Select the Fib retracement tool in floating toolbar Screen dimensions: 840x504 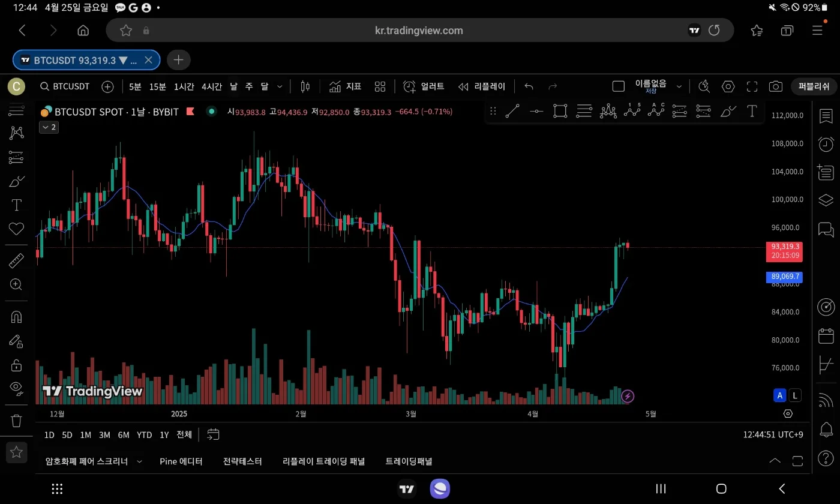tap(584, 111)
